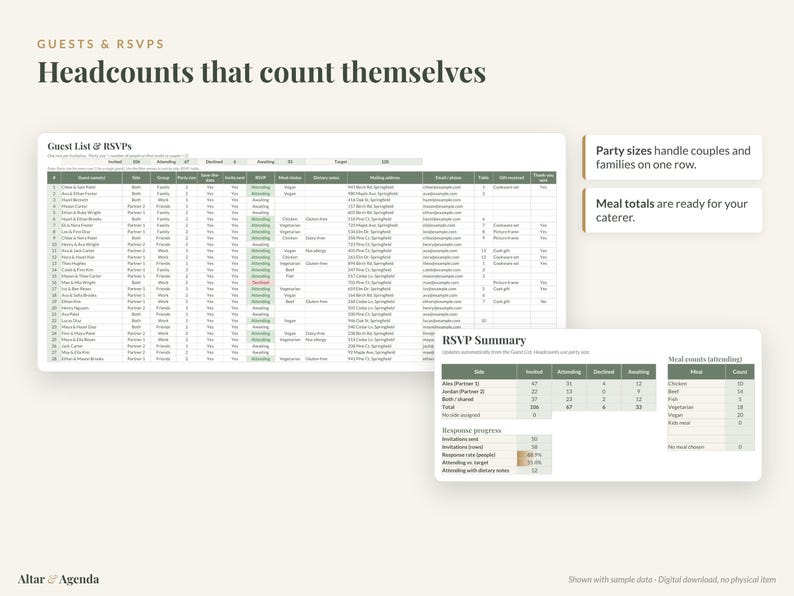Click the Total invited value 106
794x596 pixels.
pyautogui.click(x=534, y=407)
